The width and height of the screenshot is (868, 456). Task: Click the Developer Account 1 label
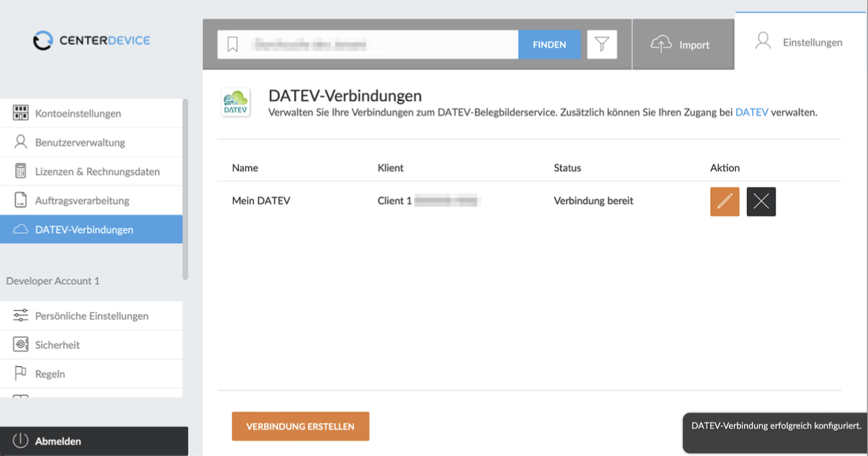tap(53, 281)
